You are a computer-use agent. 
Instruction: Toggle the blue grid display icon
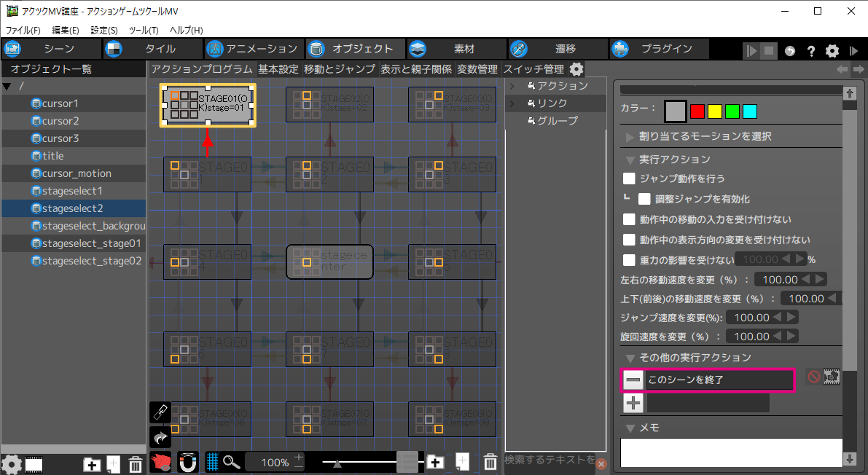(x=212, y=462)
